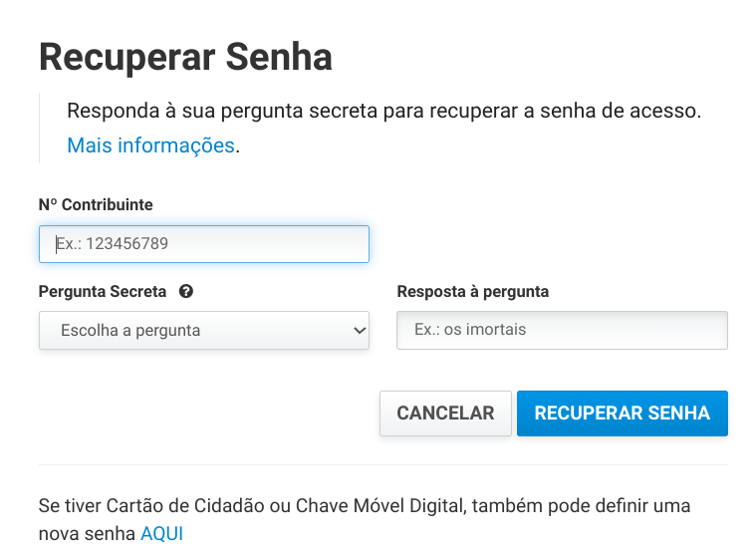The width and height of the screenshot is (756, 554).
Task: Click the Resposta à pergunta text field
Action: coord(562,330)
